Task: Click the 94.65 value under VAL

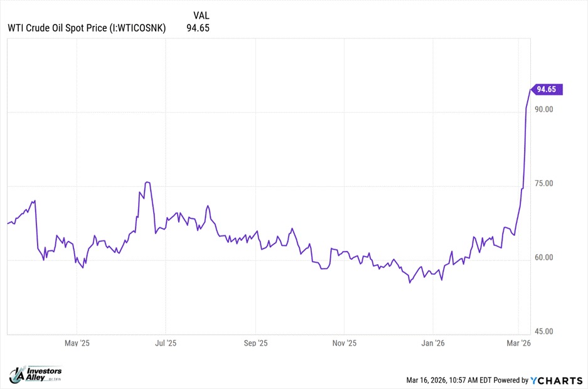Action: click(198, 28)
